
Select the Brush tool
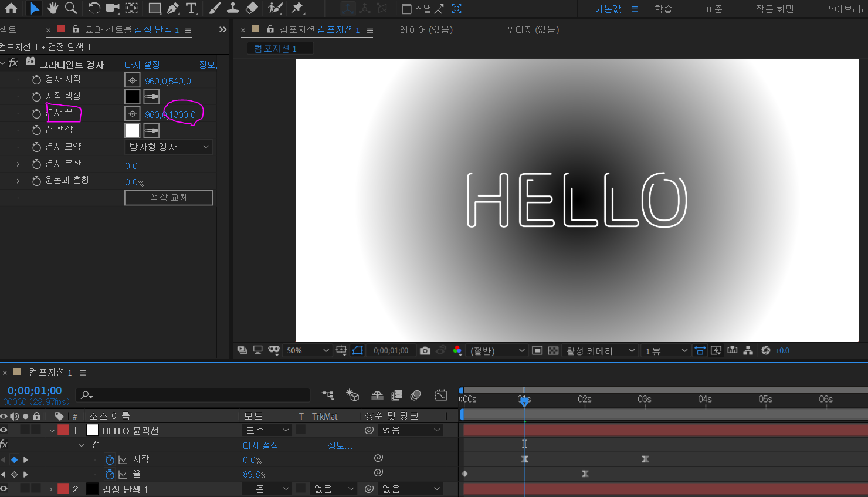coord(215,8)
